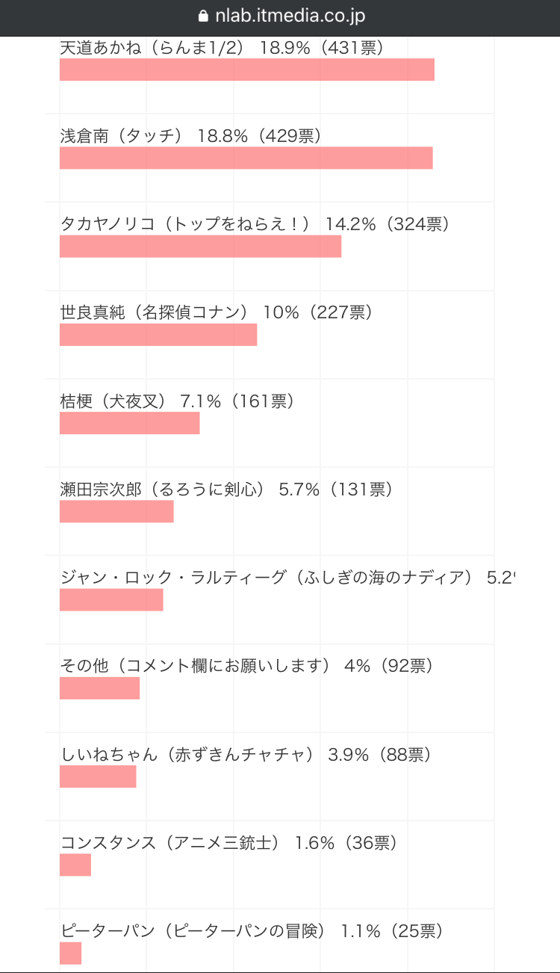Tap the 桔梗 161票 pink bar
Image resolution: width=560 pixels, height=973 pixels.
point(130,423)
